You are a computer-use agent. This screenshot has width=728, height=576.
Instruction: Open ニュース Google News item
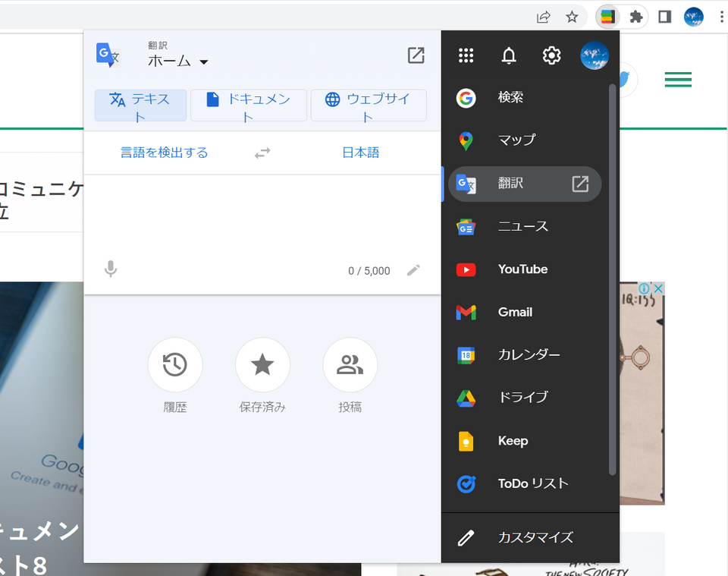(525, 227)
